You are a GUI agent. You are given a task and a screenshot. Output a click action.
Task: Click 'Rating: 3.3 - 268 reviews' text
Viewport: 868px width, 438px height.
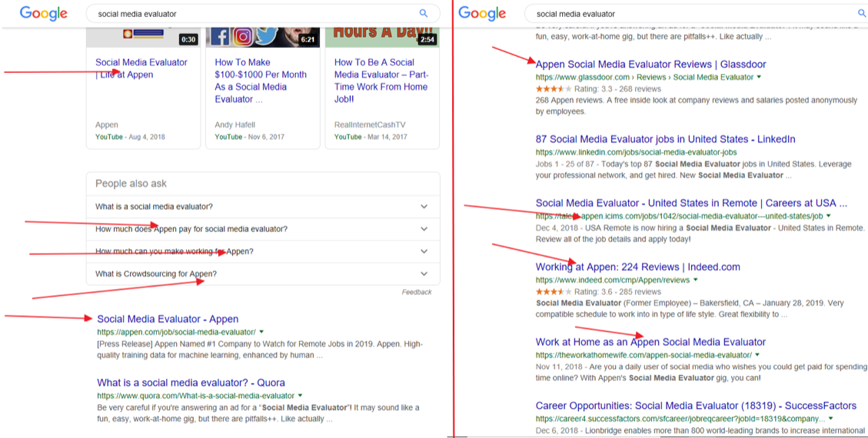click(x=617, y=88)
